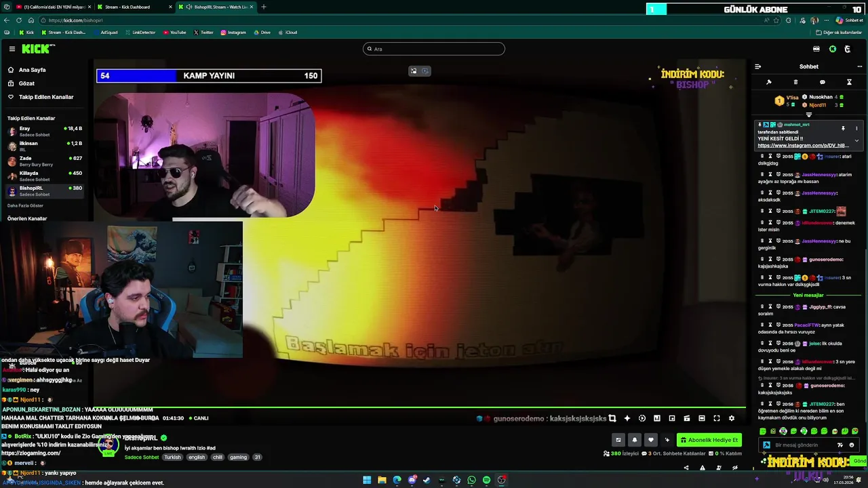Viewport: 868px width, 488px height.
Task: Click the KAMP YAYINI goal progress bar
Action: pos(209,76)
